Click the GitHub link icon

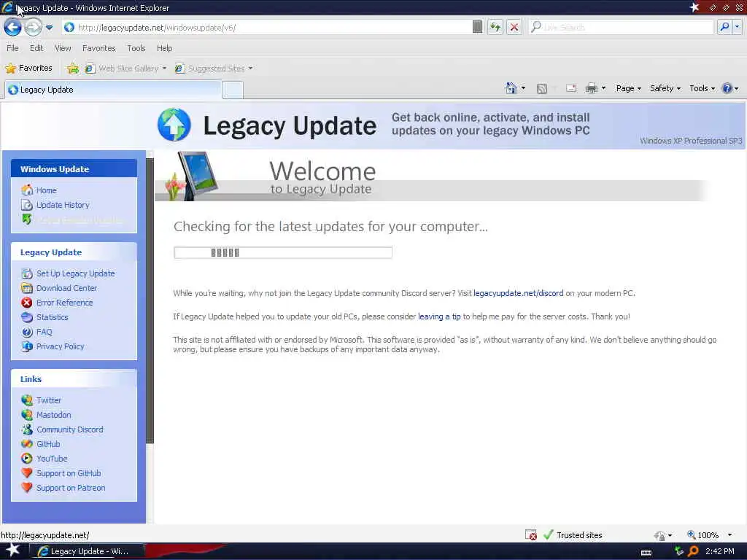coord(27,444)
